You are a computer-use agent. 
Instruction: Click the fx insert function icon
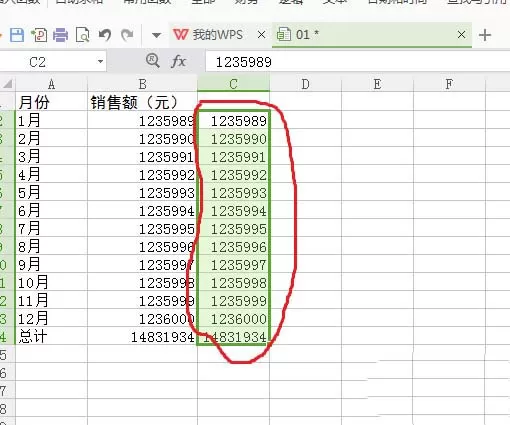178,61
